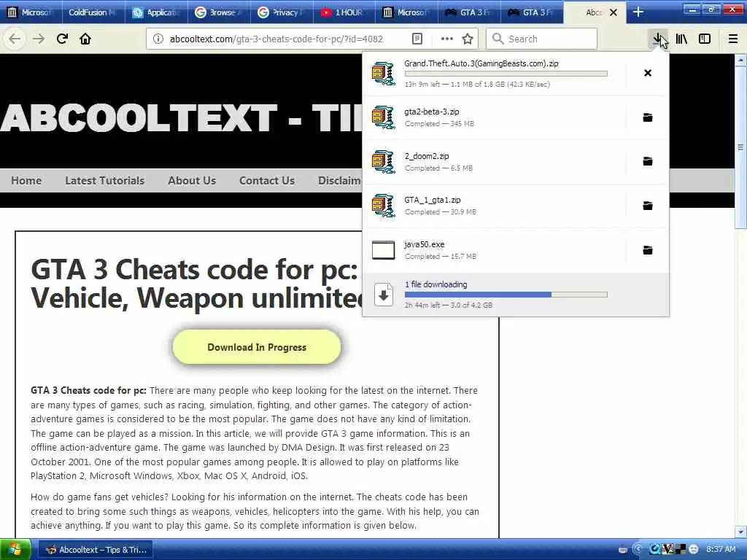747x560 pixels.
Task: Reload the current page
Action: [62, 39]
